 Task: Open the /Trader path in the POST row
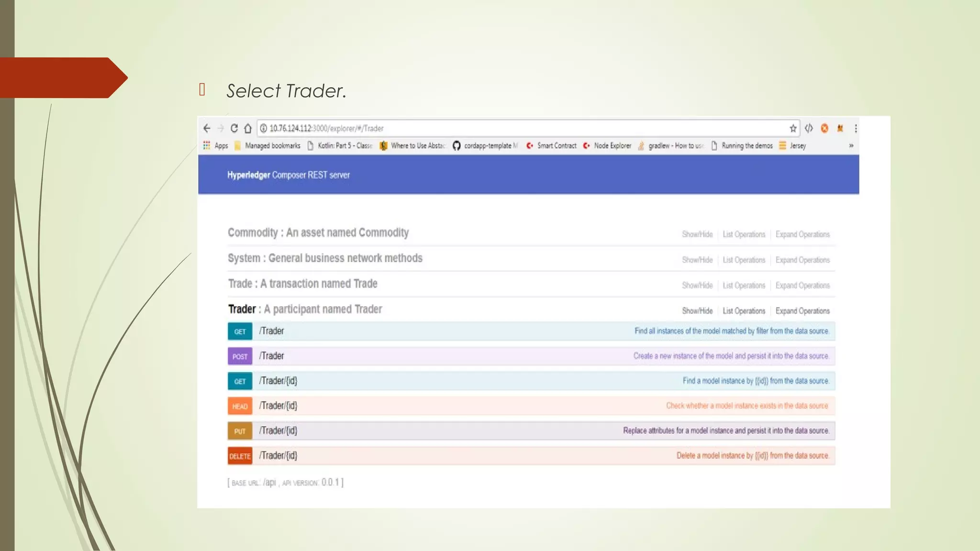click(271, 356)
